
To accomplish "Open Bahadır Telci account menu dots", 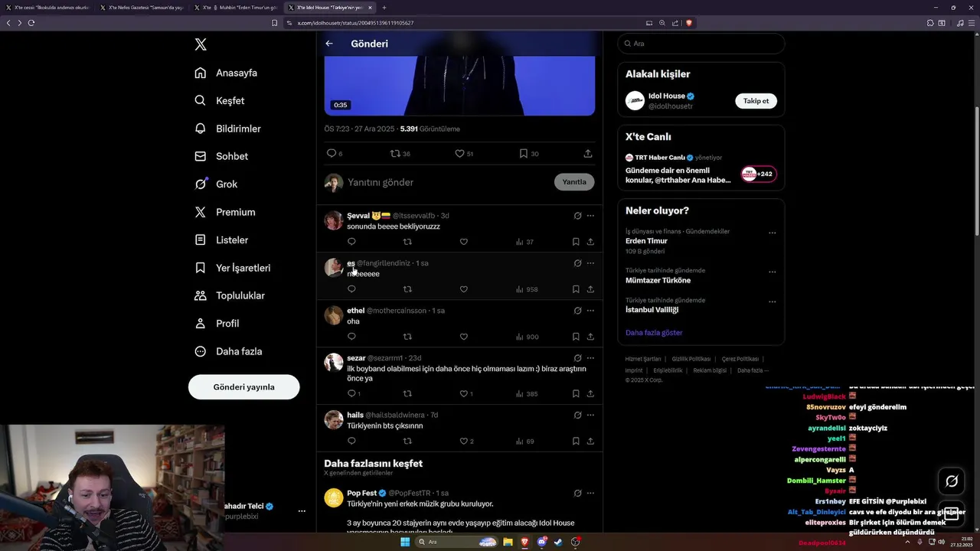I will point(302,511).
